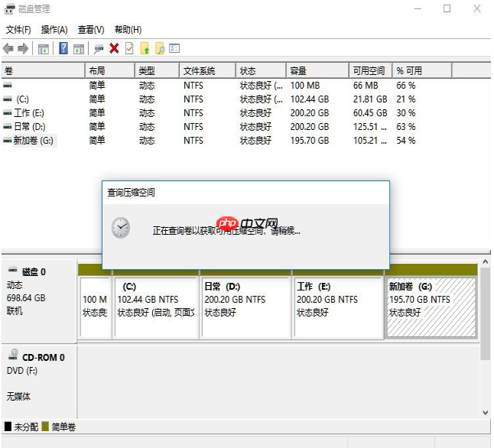Sort by the 容量 column header
Screen dimensions: 494x448
(317, 70)
